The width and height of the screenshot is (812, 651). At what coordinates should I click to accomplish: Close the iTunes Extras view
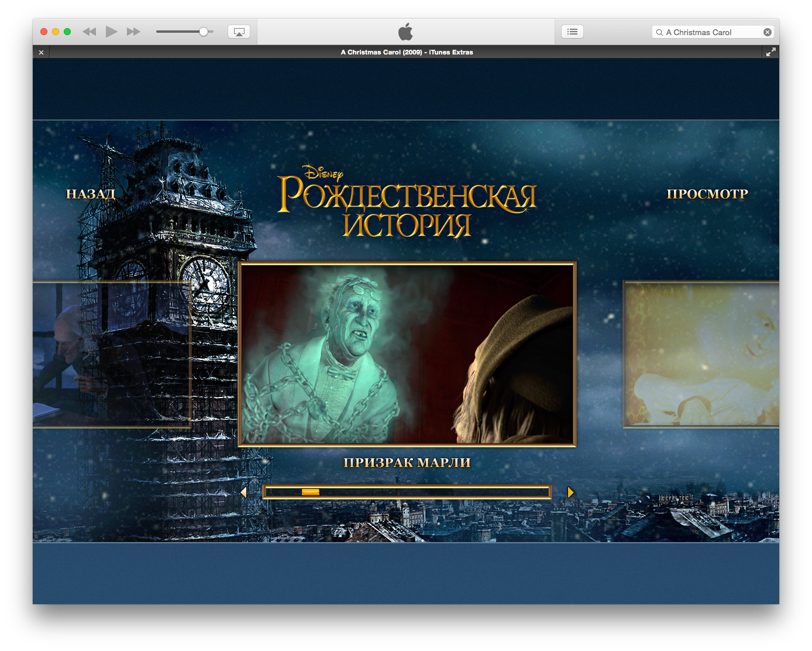[x=41, y=53]
